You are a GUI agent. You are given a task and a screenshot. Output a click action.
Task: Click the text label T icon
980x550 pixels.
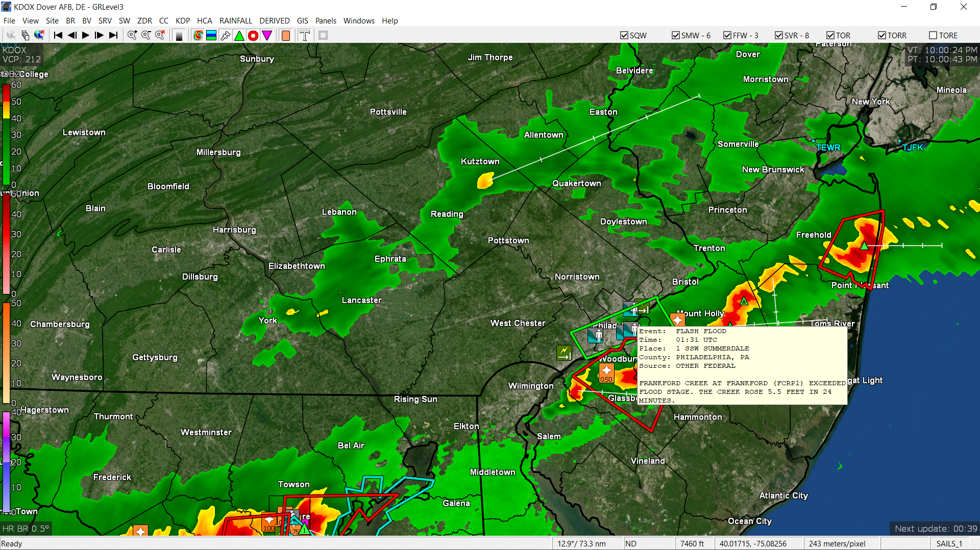click(305, 35)
